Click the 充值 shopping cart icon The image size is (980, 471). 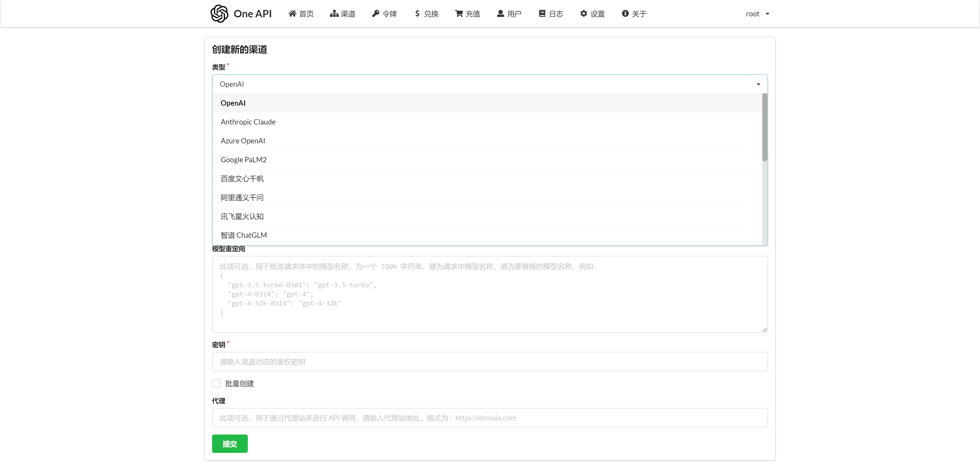(459, 14)
